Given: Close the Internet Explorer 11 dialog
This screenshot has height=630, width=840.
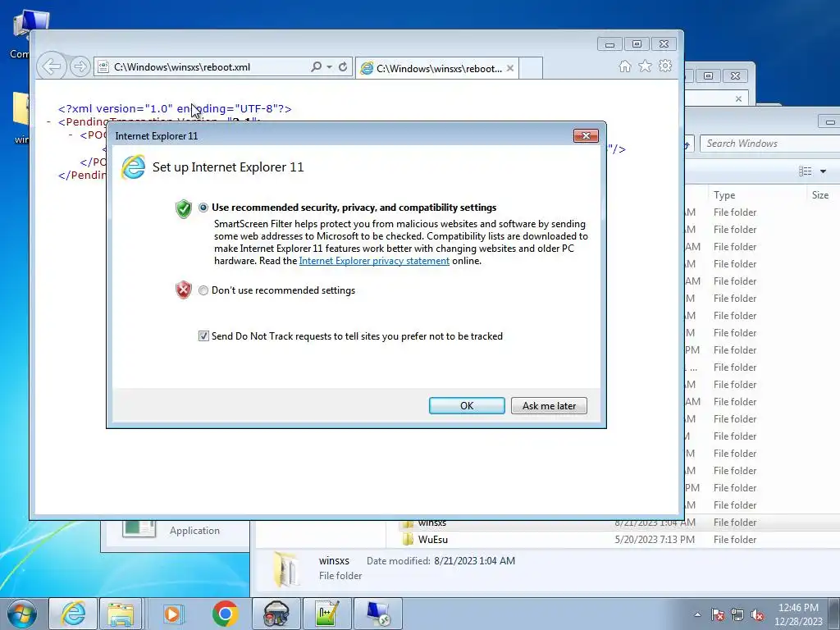Looking at the screenshot, I should point(586,135).
